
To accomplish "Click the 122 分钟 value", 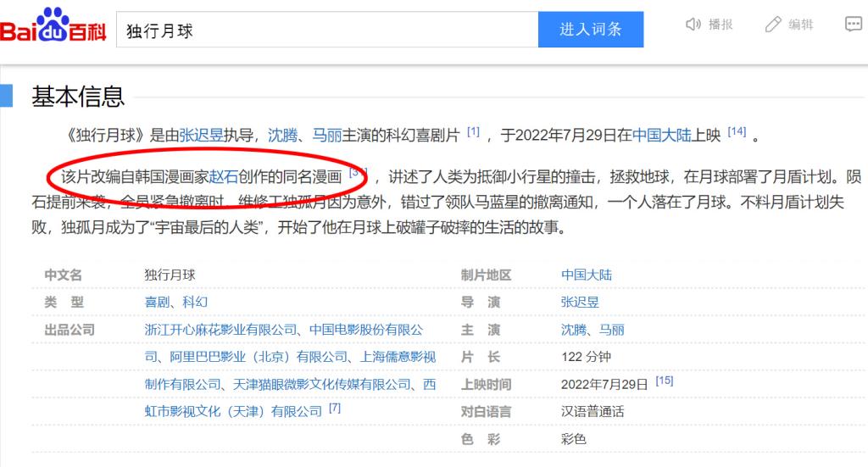I will [x=586, y=357].
